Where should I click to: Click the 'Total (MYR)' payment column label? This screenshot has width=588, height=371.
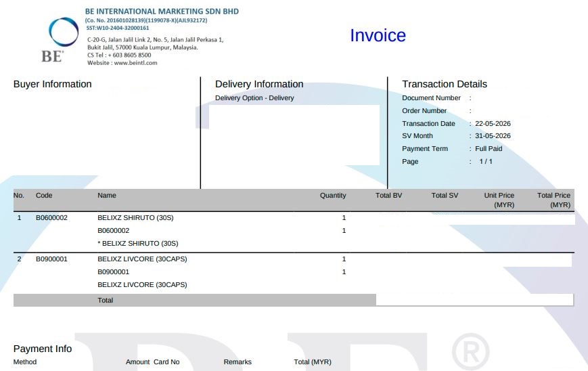(x=313, y=362)
